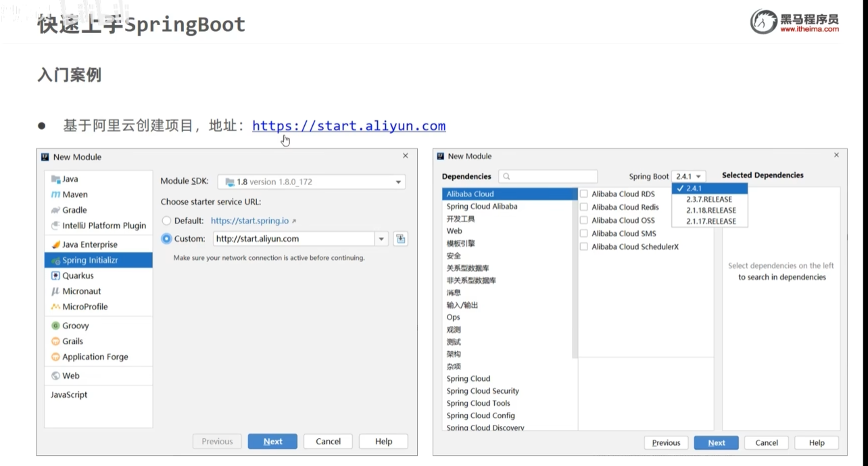Select Spring Cloud Config category

point(508,415)
